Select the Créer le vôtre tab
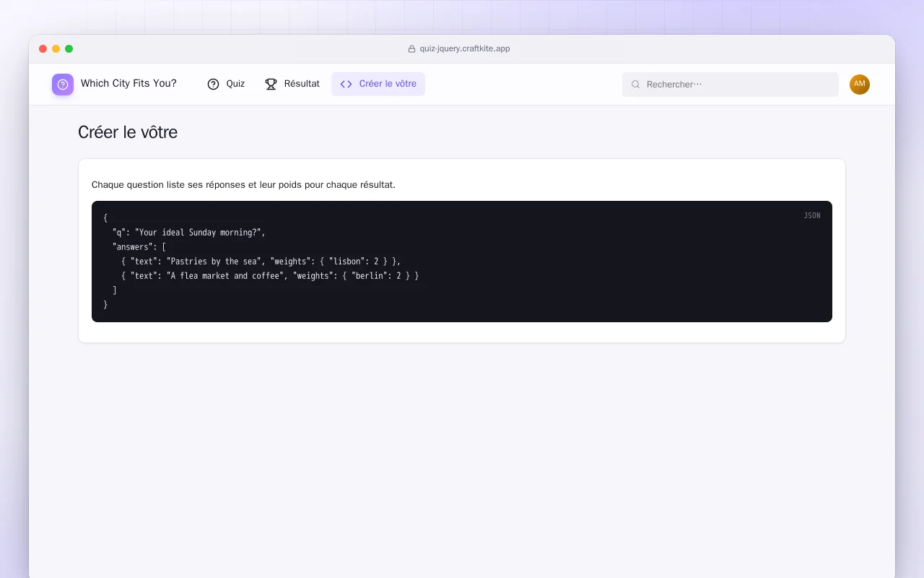 (378, 84)
